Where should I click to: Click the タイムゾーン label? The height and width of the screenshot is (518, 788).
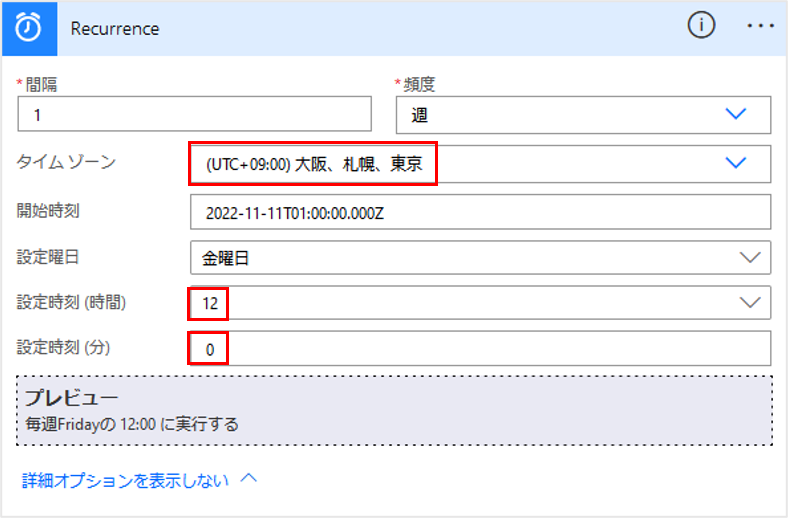[66, 163]
